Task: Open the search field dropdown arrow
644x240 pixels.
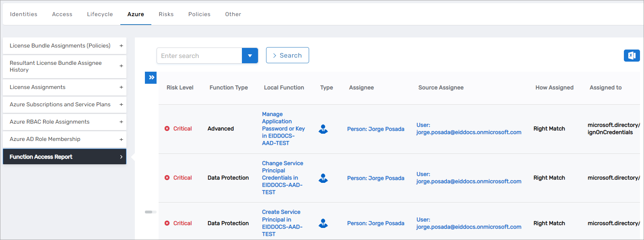Action: (x=250, y=56)
